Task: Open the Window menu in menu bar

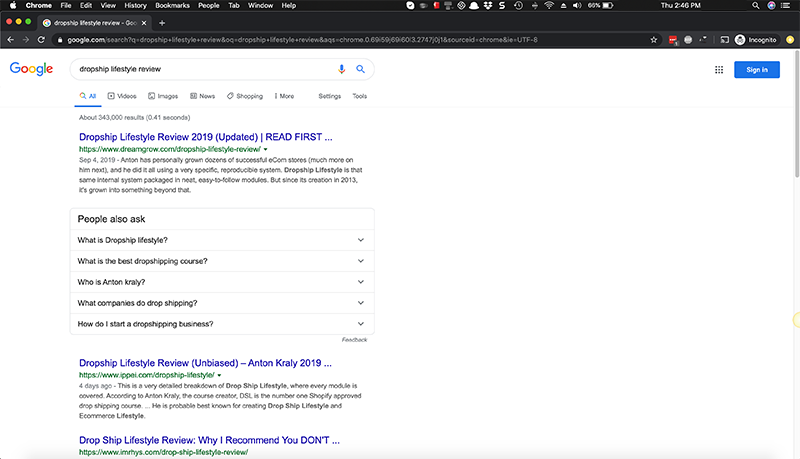Action: pos(260,6)
